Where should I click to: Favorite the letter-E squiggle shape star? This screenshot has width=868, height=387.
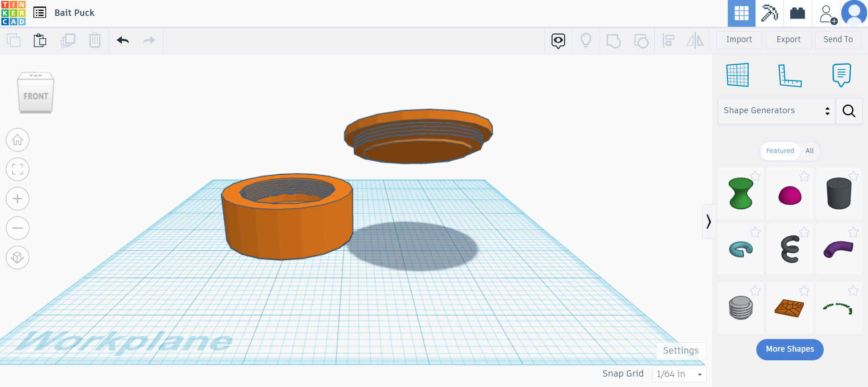coord(804,232)
